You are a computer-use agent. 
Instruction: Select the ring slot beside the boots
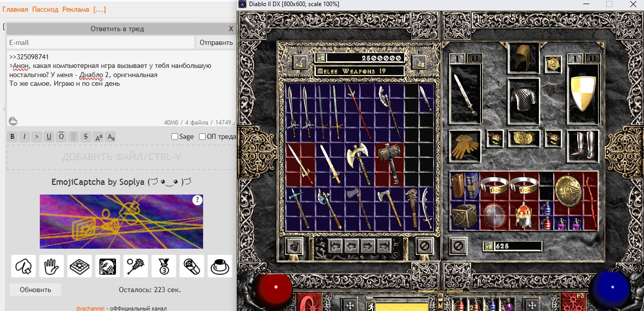[x=553, y=138]
